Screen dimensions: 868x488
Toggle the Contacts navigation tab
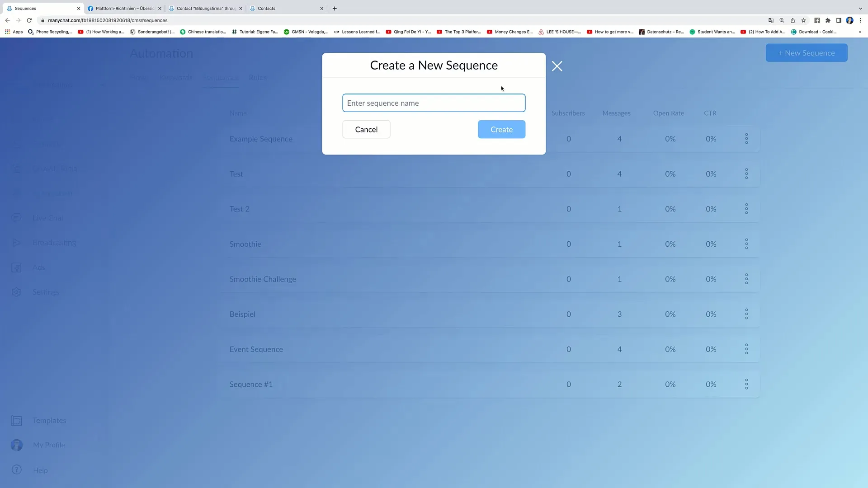(x=266, y=8)
